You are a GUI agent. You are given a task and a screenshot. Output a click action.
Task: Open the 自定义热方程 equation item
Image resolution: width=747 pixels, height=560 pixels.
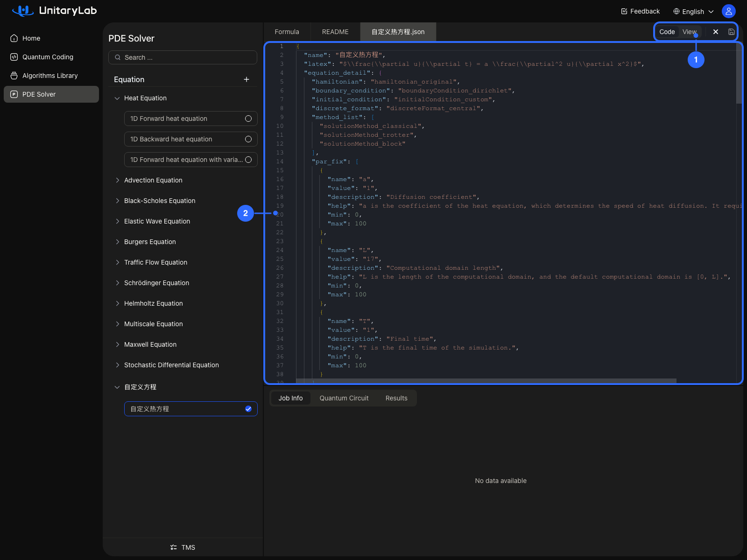[x=191, y=409]
